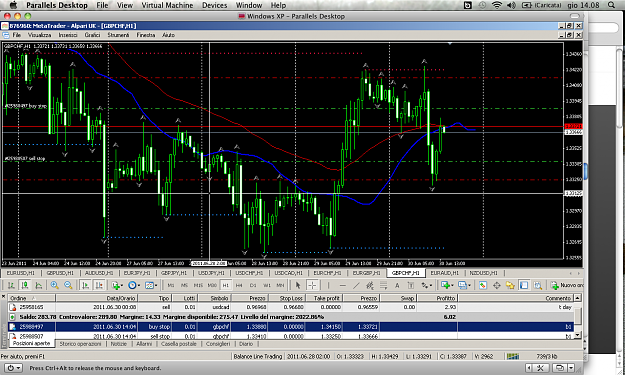Draw Fibonacci retracement
Image resolution: width=625 pixels, height=375 pixels.
pos(383,285)
